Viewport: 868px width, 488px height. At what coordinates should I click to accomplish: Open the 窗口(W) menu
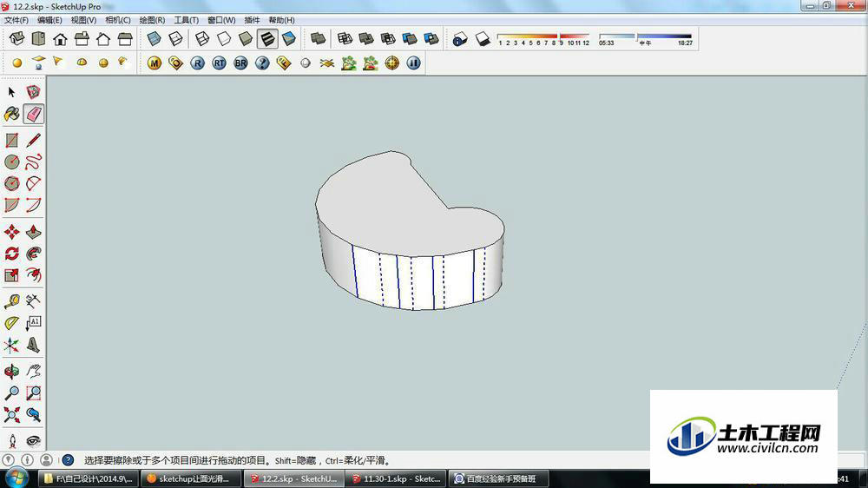pos(221,20)
